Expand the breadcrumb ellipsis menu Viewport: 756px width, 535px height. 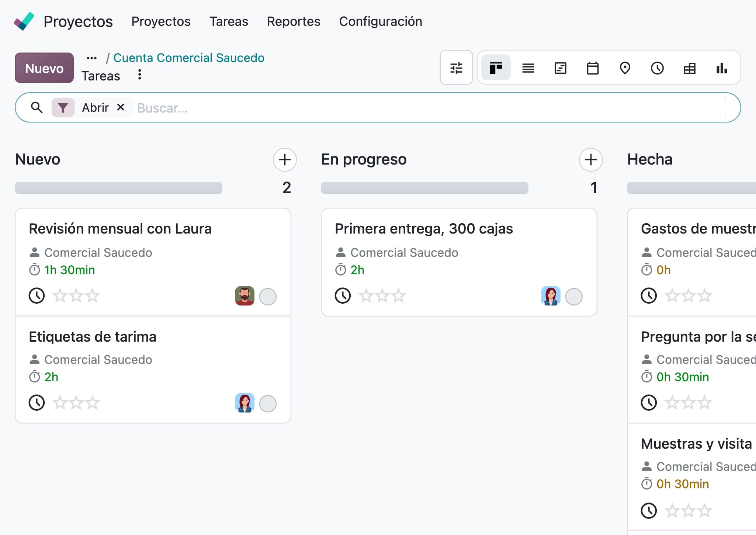(x=91, y=58)
